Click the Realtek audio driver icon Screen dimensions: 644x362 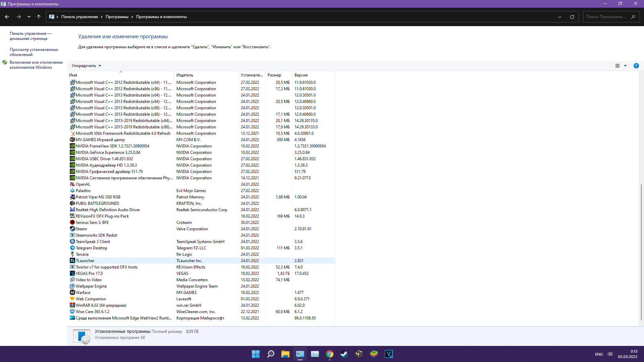[72, 209]
